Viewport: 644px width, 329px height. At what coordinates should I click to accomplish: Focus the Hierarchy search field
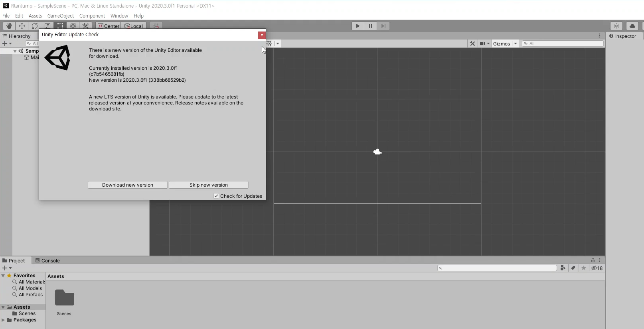(x=32, y=43)
